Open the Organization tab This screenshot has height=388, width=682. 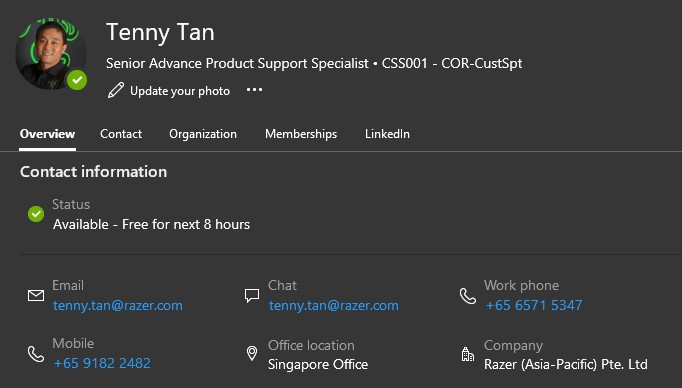coord(203,134)
